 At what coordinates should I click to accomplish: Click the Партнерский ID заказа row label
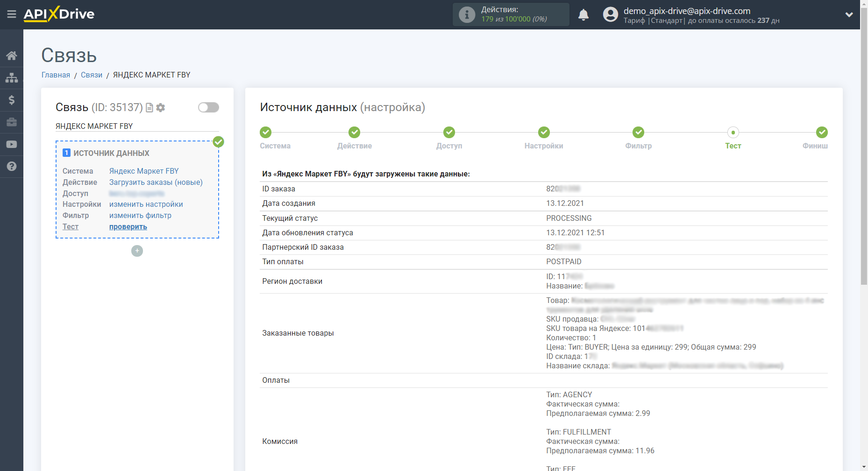coord(303,247)
